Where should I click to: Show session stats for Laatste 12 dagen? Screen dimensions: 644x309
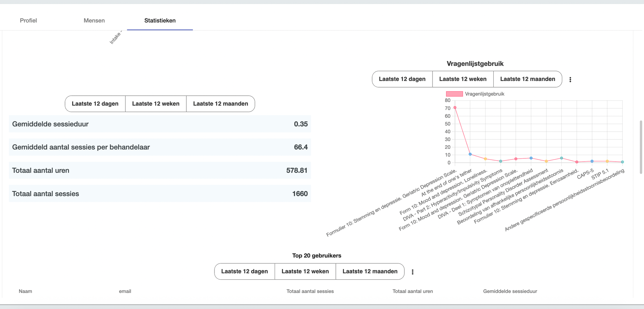95,104
